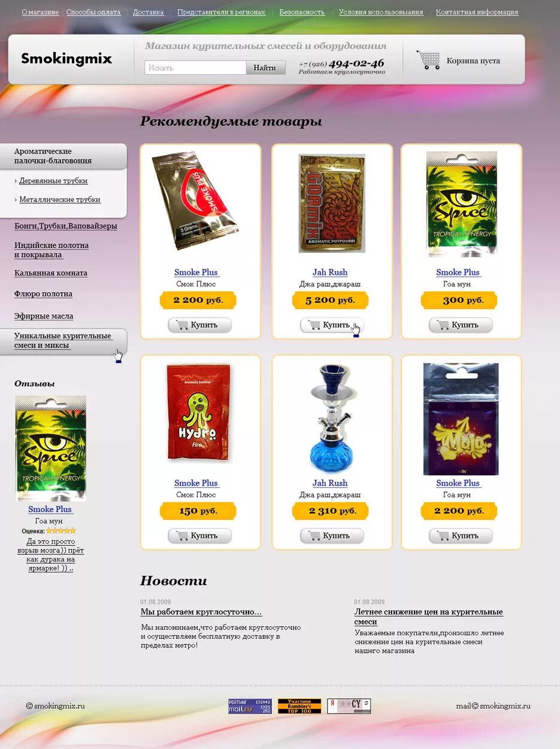Click the Купить button for the blue hookah
This screenshot has width=560, height=749.
[x=332, y=535]
